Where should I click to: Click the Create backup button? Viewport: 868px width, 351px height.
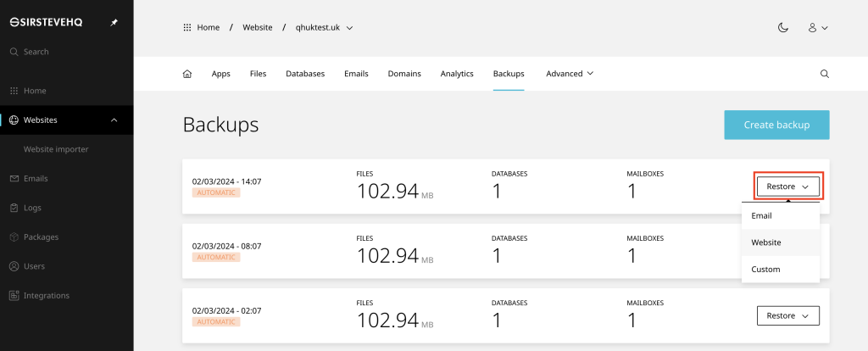(x=776, y=125)
